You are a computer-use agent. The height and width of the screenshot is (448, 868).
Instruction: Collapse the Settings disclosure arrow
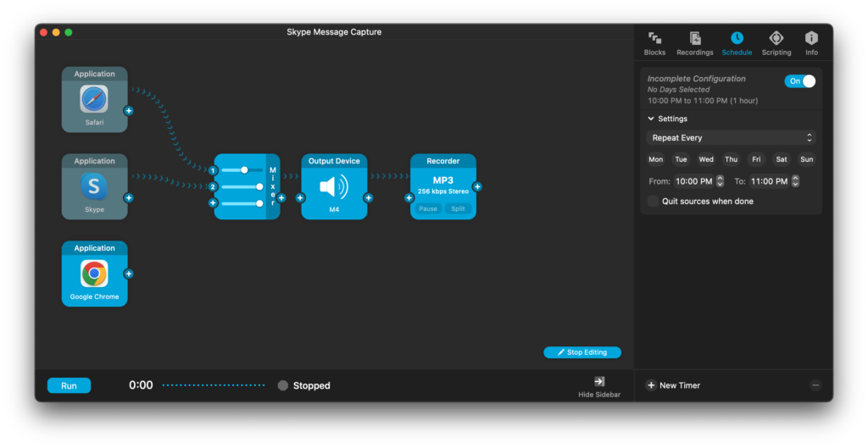[651, 119]
